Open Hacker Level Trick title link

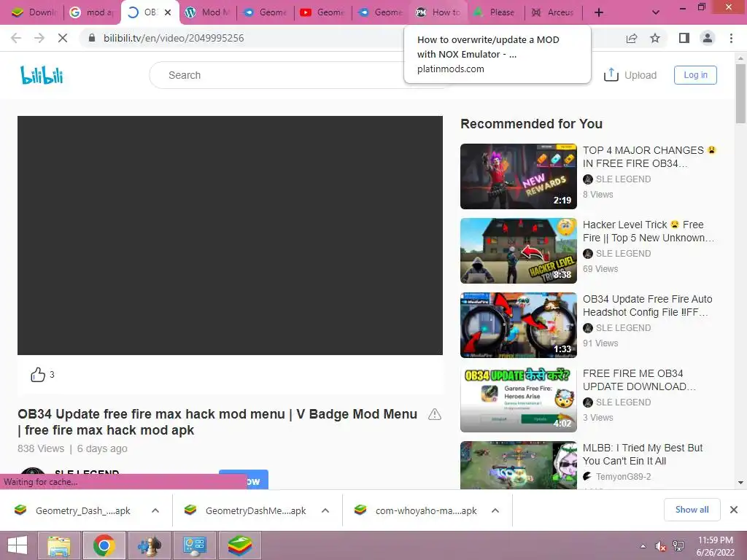[649, 231]
